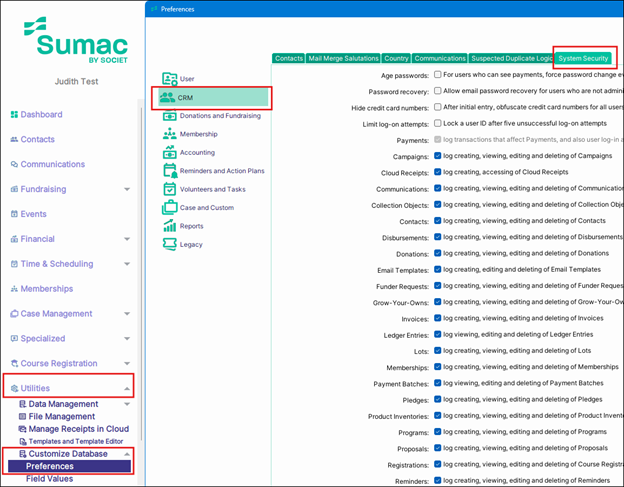
Task: Click the User category icon
Action: [x=168, y=78]
